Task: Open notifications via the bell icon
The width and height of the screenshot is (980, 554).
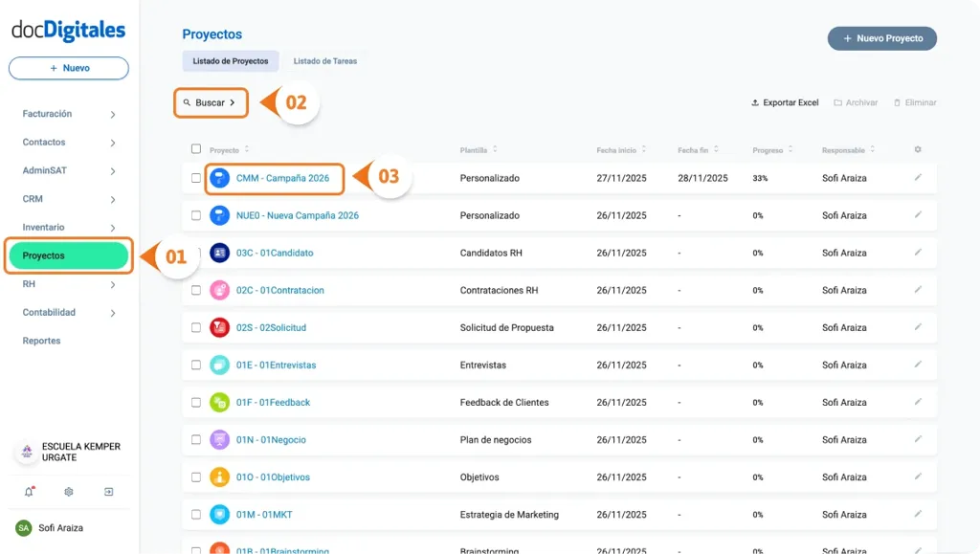Action: click(x=27, y=491)
